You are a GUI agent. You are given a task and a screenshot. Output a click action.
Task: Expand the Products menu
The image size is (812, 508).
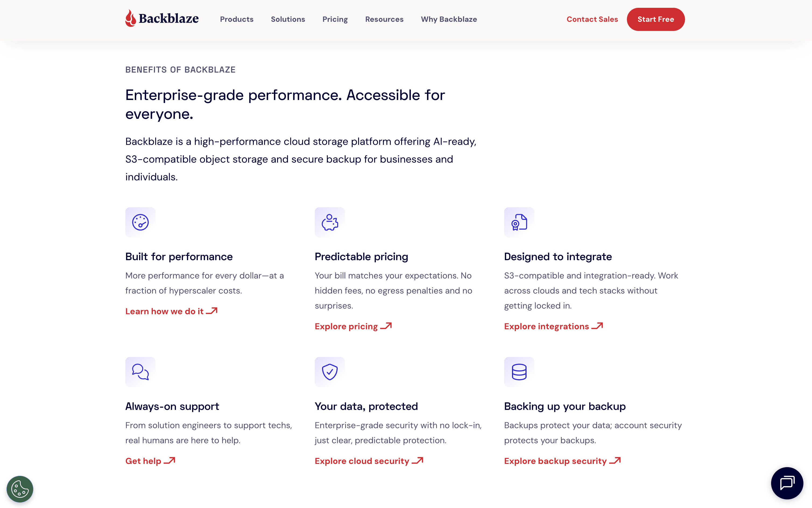pos(237,19)
